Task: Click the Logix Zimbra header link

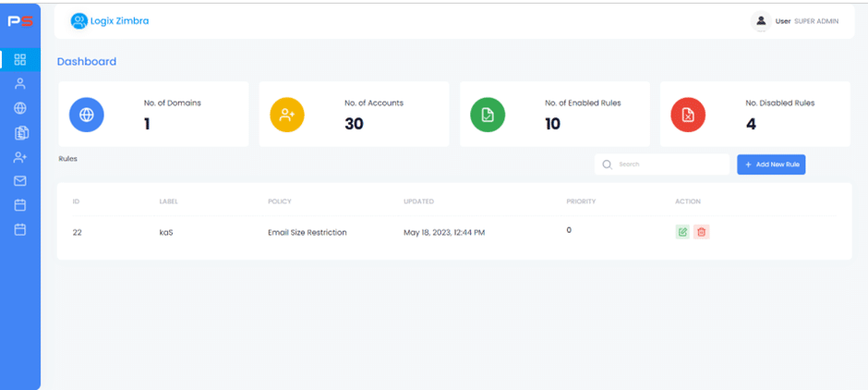Action: coord(110,20)
